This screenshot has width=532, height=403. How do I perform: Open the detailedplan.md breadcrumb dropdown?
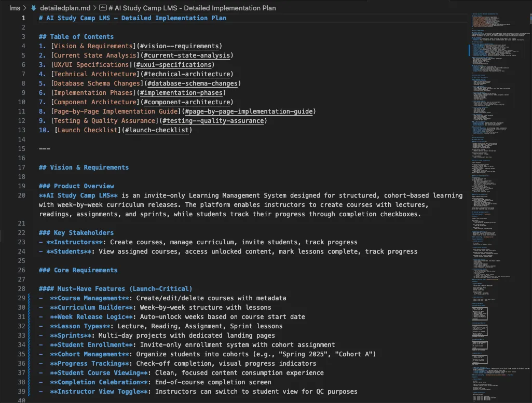(65, 8)
